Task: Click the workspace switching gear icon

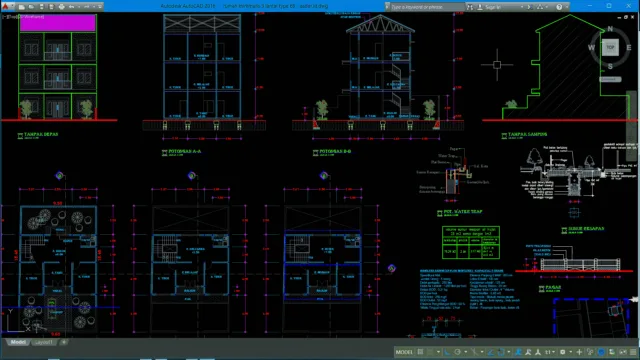Action: coord(563,352)
